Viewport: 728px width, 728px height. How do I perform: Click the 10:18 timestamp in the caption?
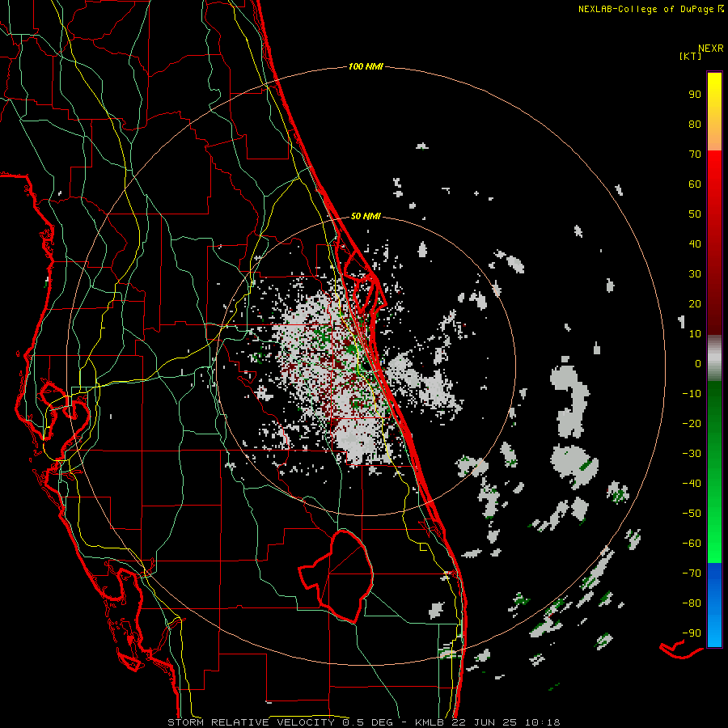(x=544, y=722)
